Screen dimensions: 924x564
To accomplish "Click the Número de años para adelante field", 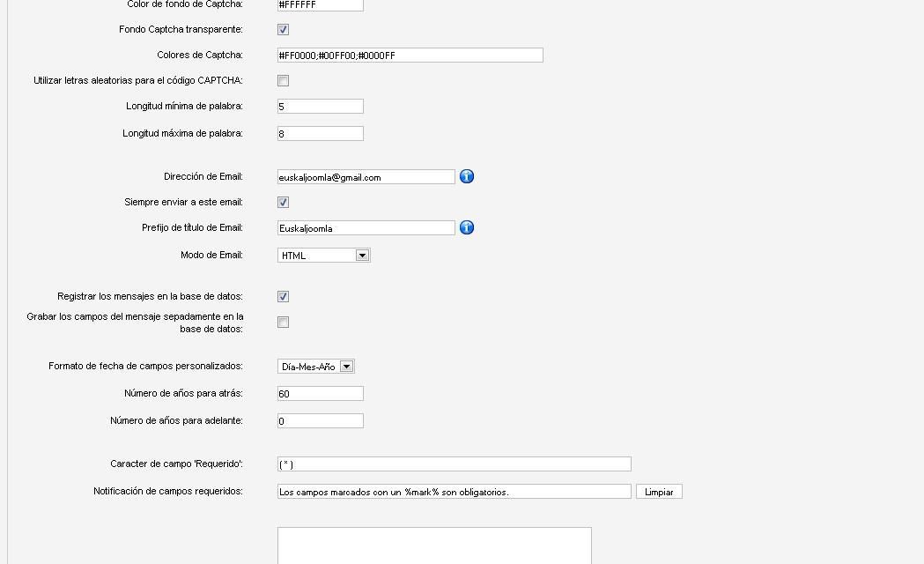I will coord(321,420).
